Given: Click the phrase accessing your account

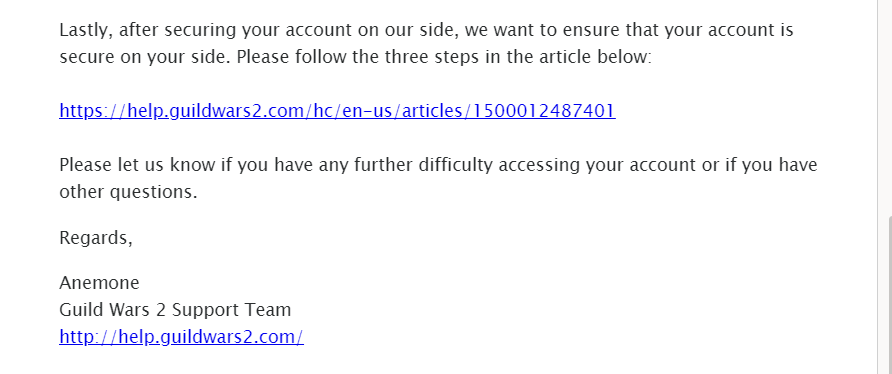Looking at the screenshot, I should coord(598,165).
